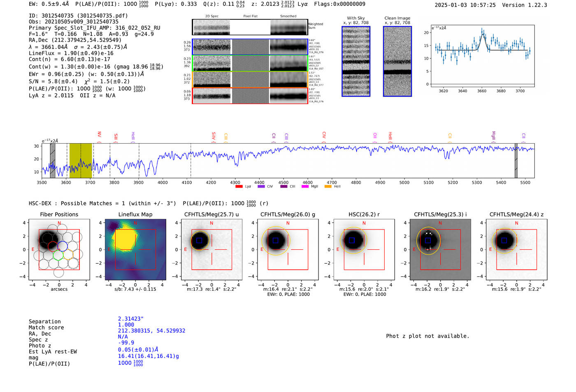Image resolution: width=576 pixels, height=392 pixels.
Task: Open the CFHTLS/Meg(24.4) z image
Action: tap(516, 249)
